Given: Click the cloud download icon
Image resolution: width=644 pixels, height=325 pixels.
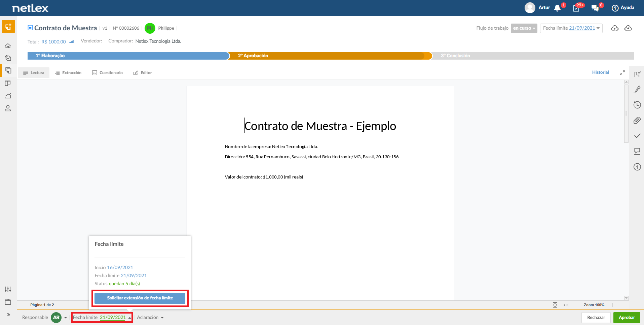Looking at the screenshot, I should click(x=628, y=28).
